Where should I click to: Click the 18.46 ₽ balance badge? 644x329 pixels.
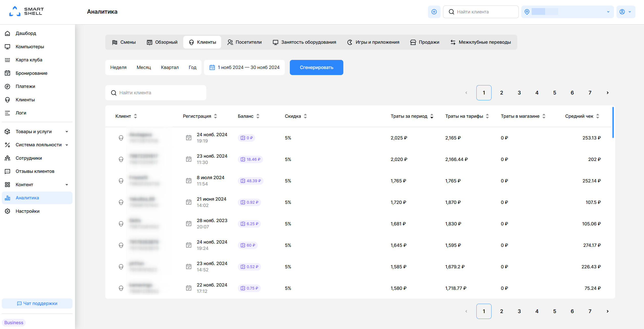[x=250, y=159]
